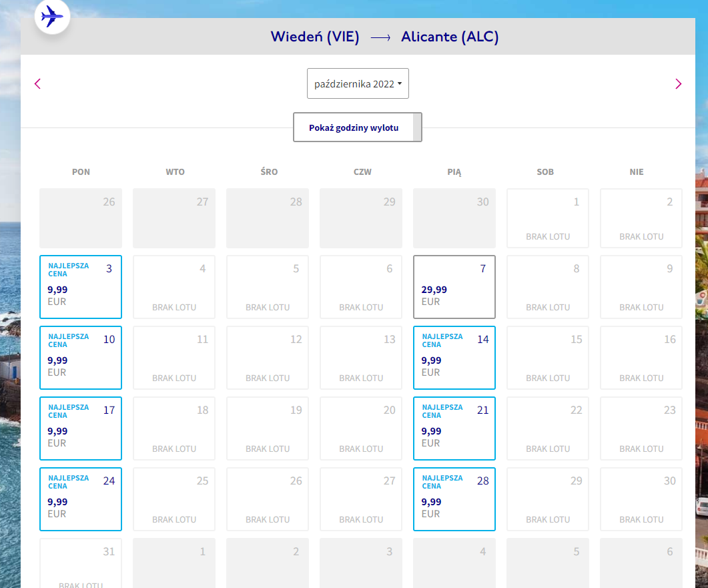Click greyed November 2 cell

[x=268, y=563]
